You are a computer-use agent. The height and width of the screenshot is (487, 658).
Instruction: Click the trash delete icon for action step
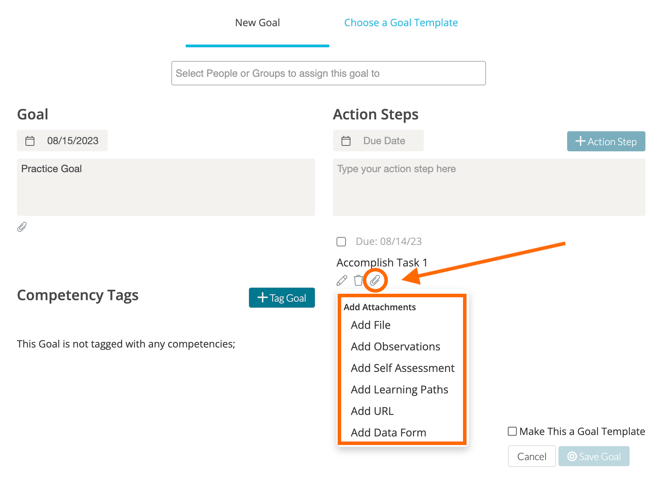(x=358, y=281)
